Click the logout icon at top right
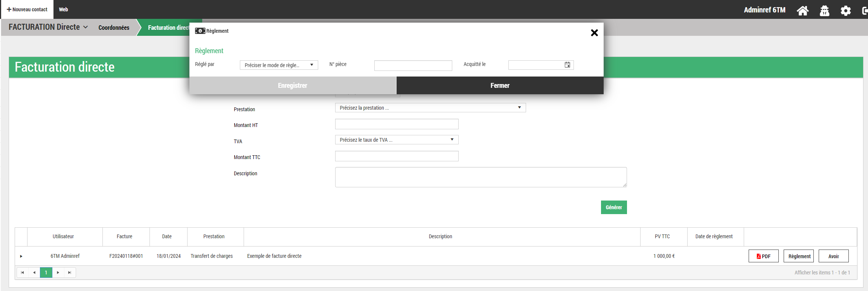The width and height of the screenshot is (868, 291). click(864, 11)
